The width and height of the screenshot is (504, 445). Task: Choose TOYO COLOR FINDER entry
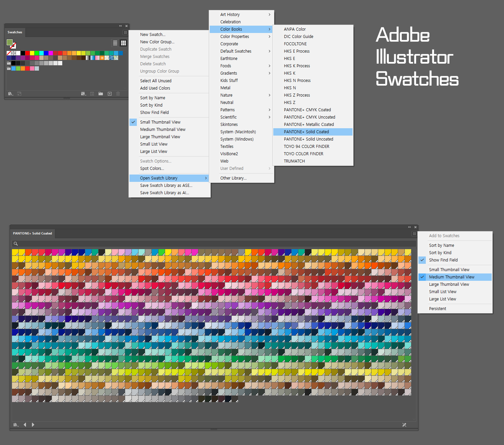(313, 154)
